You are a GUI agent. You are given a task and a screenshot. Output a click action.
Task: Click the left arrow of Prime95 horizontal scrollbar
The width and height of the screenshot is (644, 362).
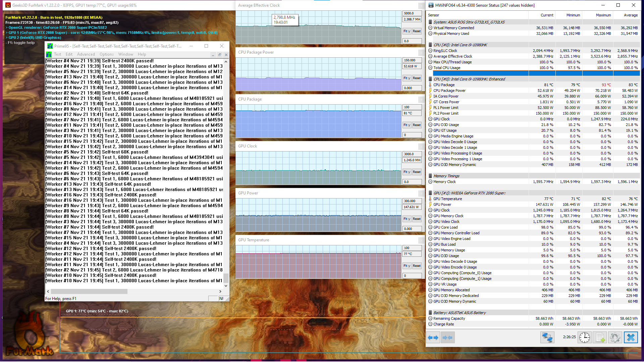[x=48, y=292]
